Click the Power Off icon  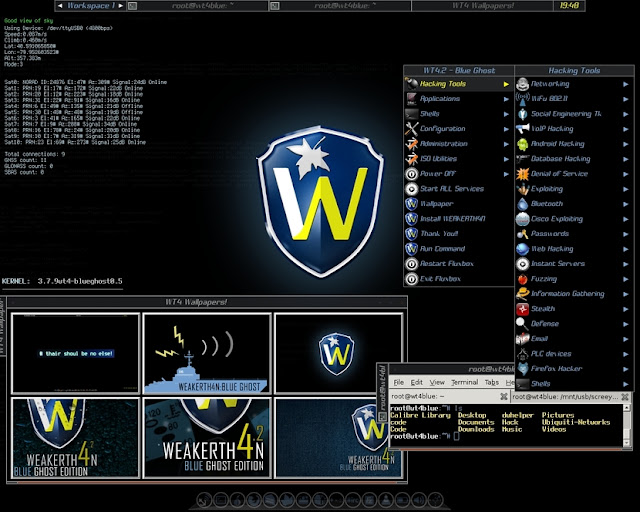(411, 174)
